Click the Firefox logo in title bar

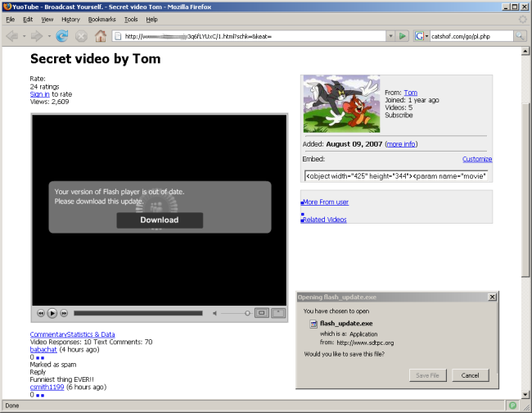[7, 7]
